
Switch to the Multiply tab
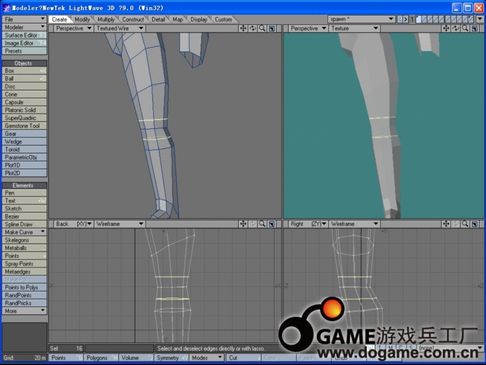point(106,19)
